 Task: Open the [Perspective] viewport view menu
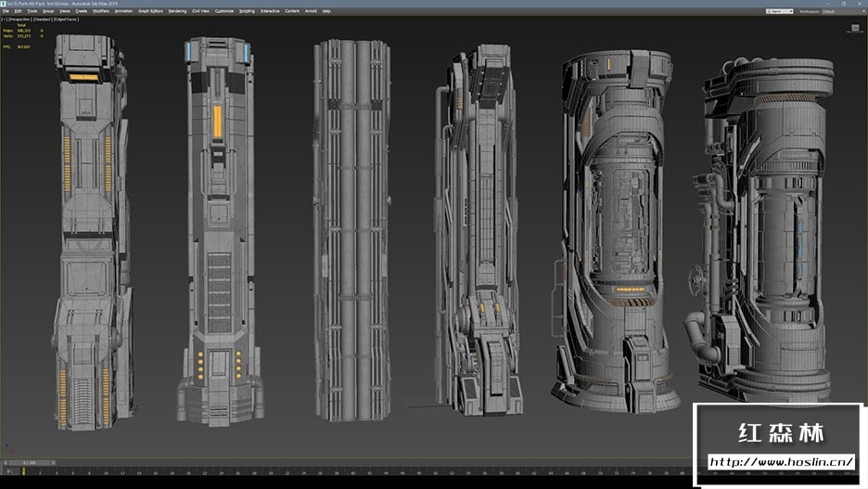pyautogui.click(x=19, y=19)
